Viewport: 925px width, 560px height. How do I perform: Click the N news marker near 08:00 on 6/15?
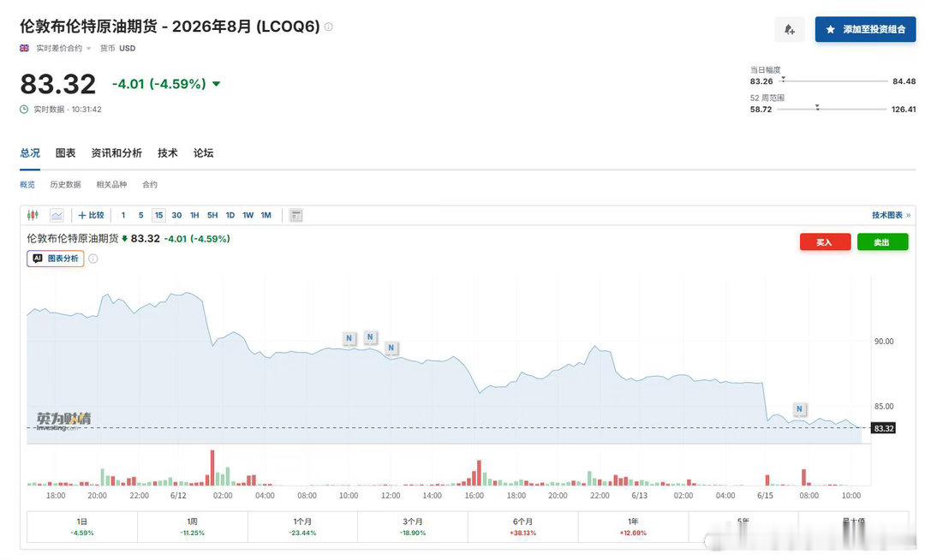coord(799,408)
